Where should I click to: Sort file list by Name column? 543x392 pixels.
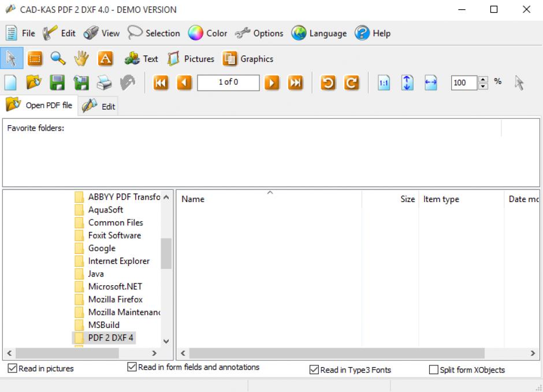point(269,199)
